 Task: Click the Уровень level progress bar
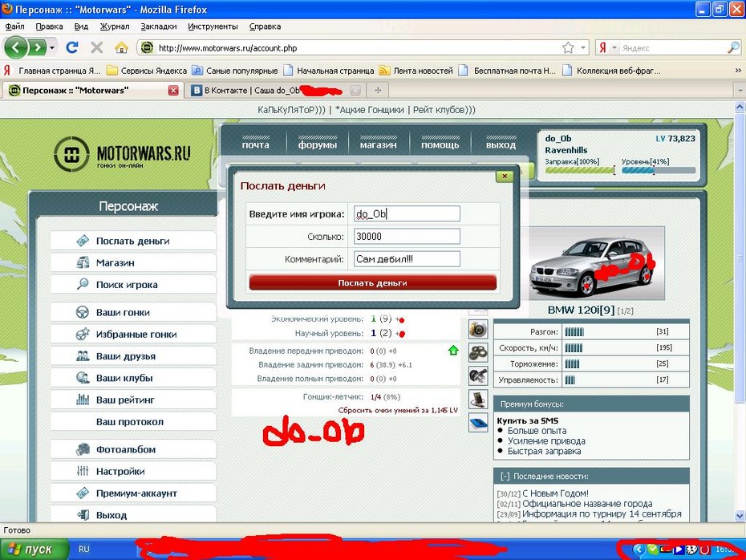(x=659, y=170)
